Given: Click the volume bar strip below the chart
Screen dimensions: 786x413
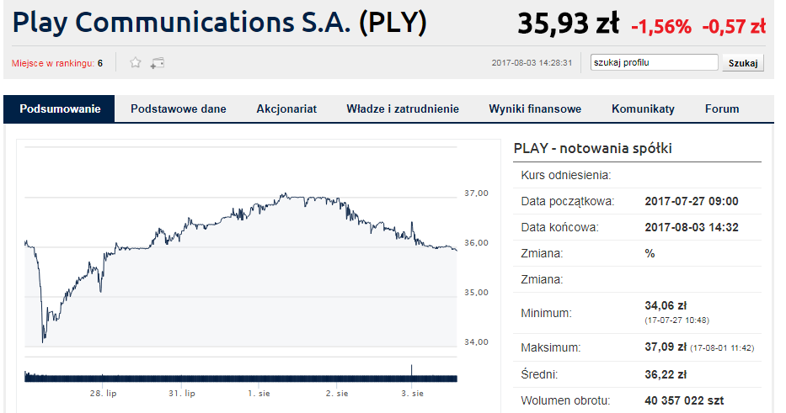Looking at the screenshot, I should click(240, 376).
